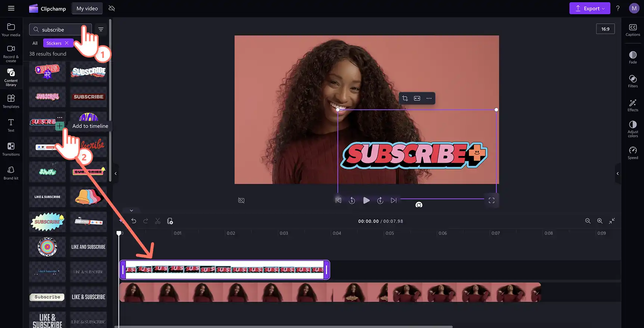
Task: Change the 16:9 aspect ratio
Action: 605,29
